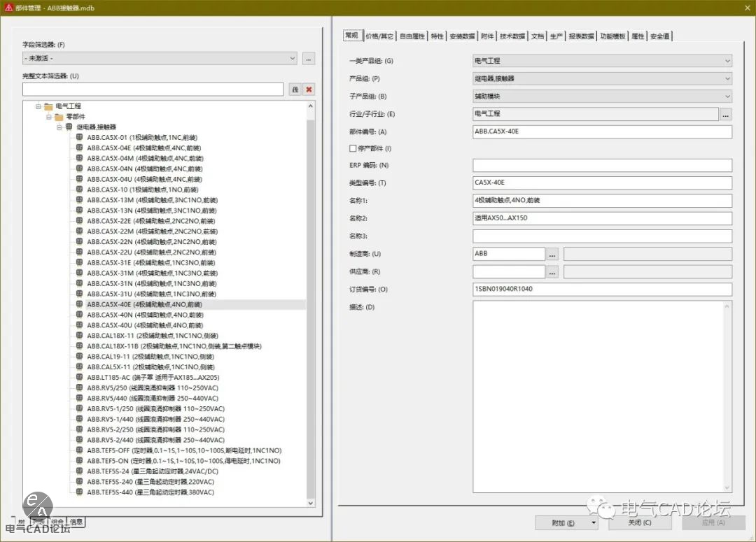756x542 pixels.
Task: Click part icon of ABB.CA5X-22E
Action: [x=80, y=221]
